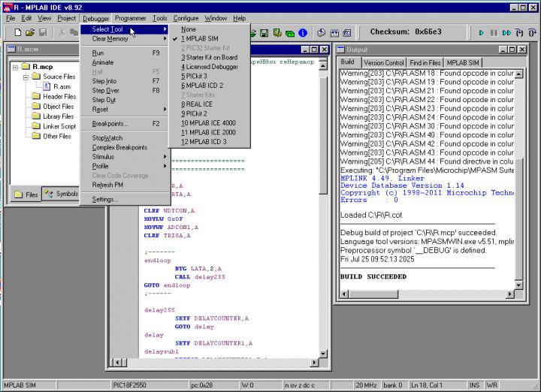Open the Programmer menu

(131, 17)
